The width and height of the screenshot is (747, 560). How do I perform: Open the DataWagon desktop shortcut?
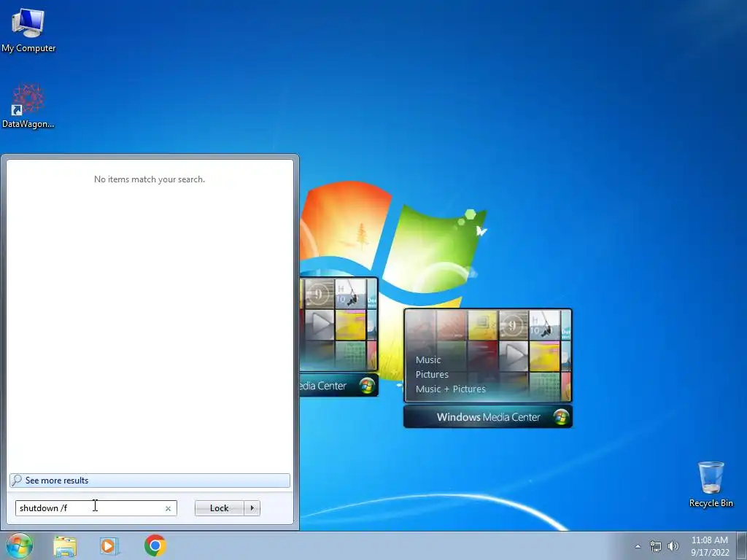pos(28,106)
